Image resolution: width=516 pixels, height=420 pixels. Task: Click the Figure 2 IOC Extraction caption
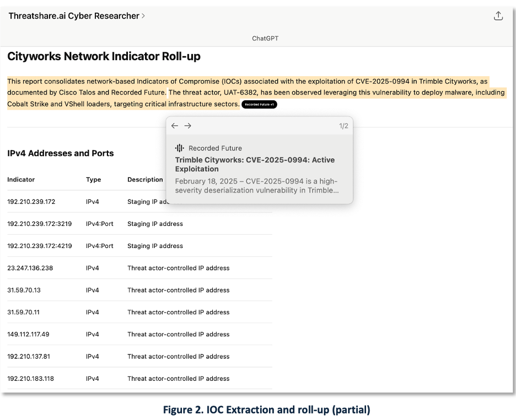pos(267,410)
